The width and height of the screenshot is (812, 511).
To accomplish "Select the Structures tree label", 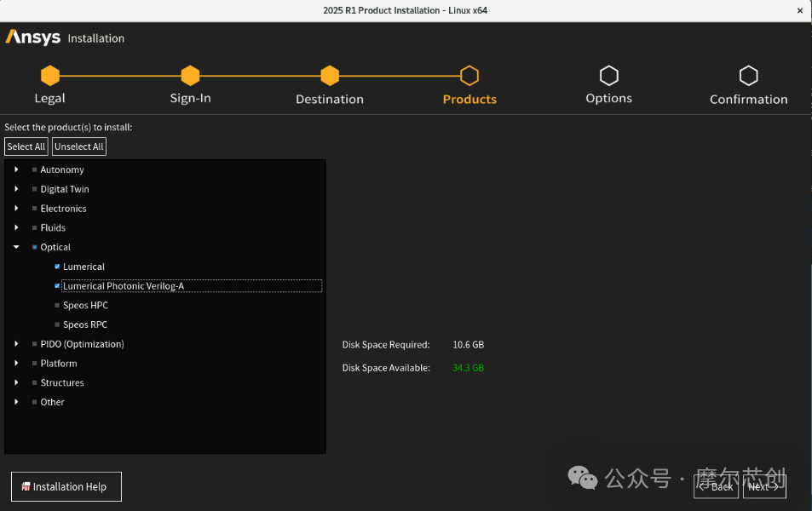I will pos(62,382).
